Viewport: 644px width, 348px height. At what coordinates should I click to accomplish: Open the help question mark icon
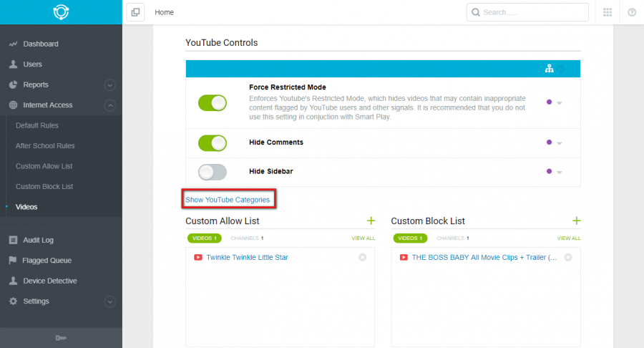[x=632, y=12]
